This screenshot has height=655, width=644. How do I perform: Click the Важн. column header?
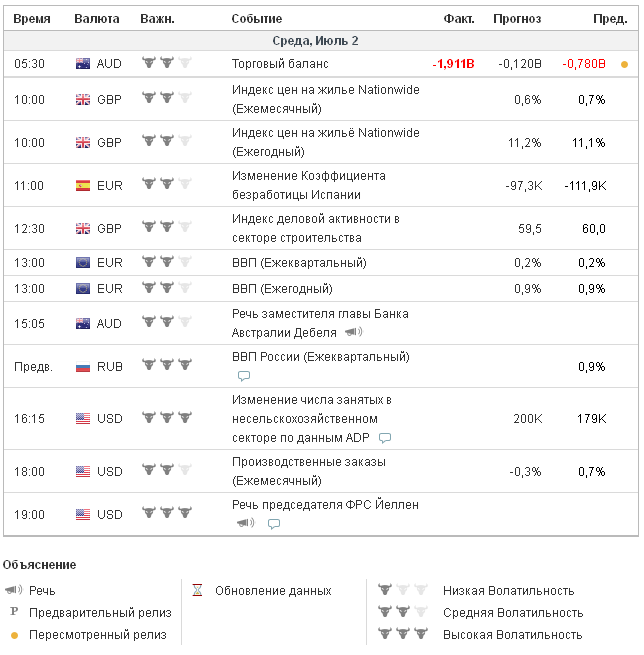tap(157, 19)
